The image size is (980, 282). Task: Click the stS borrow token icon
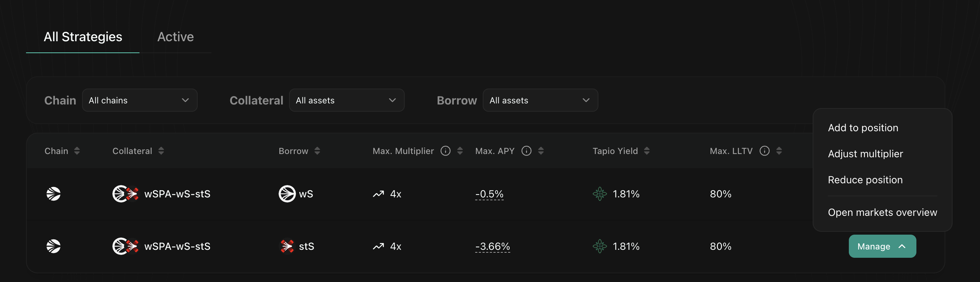click(x=287, y=246)
